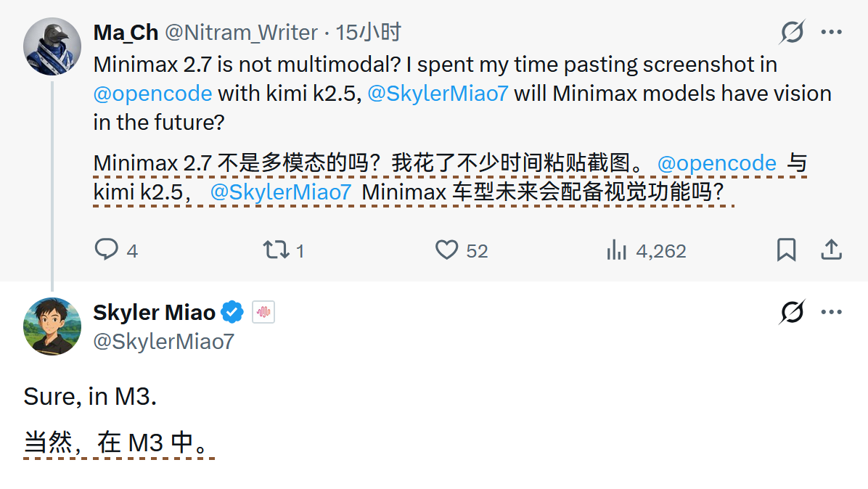This screenshot has width=868, height=489.
Task: Click @opencode mention in the translated text
Action: pos(716,164)
